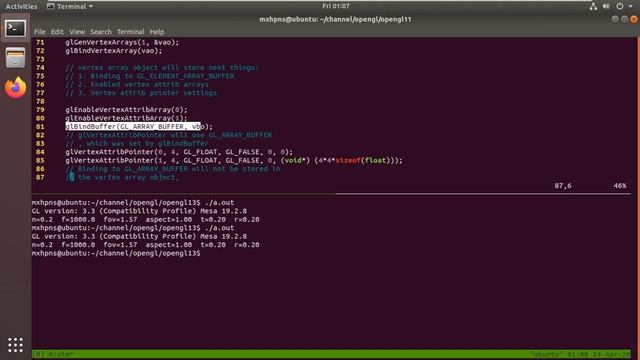The height and width of the screenshot is (360, 640).
Task: Click the last 'n=0.2 f=1000.0' output line
Action: click(x=145, y=245)
